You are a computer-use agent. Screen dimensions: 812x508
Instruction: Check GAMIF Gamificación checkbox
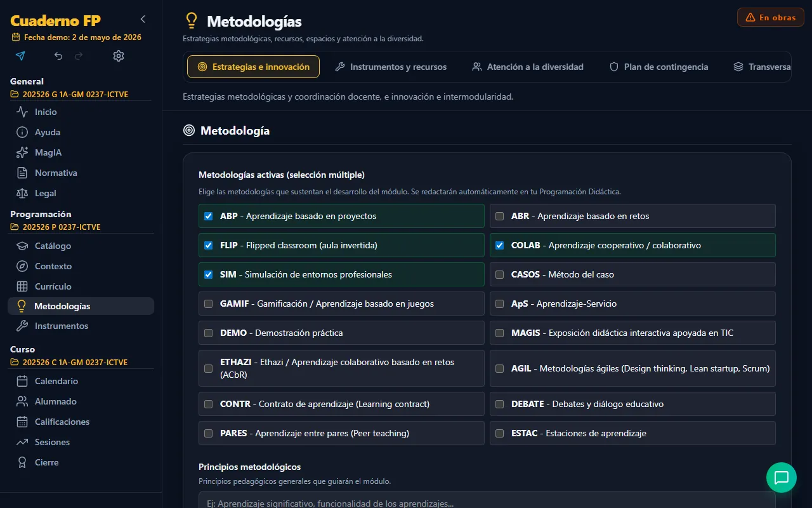coord(208,304)
